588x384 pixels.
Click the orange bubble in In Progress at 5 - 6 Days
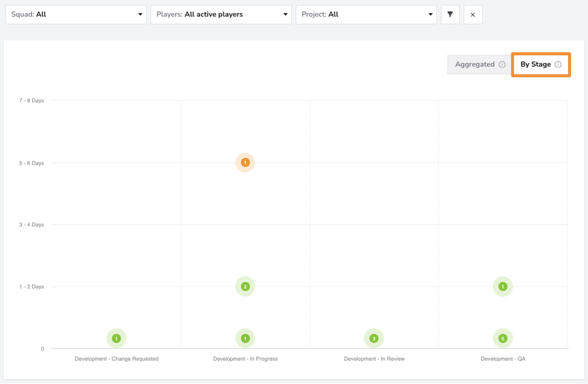point(245,162)
